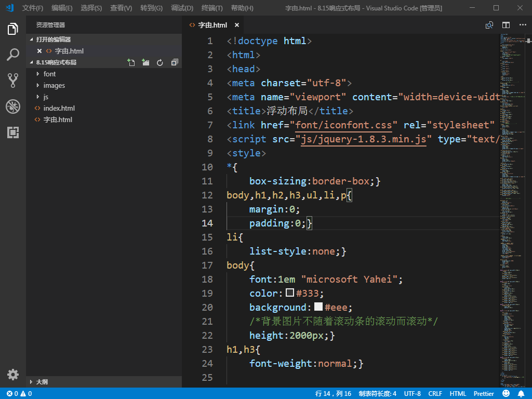
Task: Refresh the explorer file tree
Action: click(x=160, y=62)
